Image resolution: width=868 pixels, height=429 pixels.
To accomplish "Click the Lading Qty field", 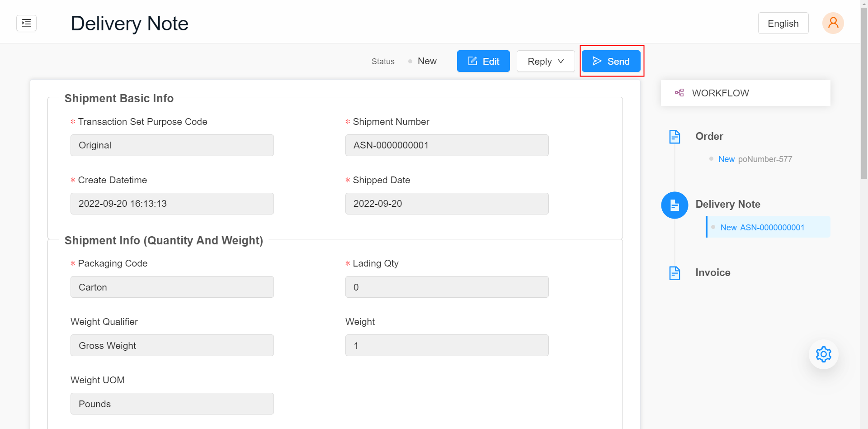I will [447, 287].
